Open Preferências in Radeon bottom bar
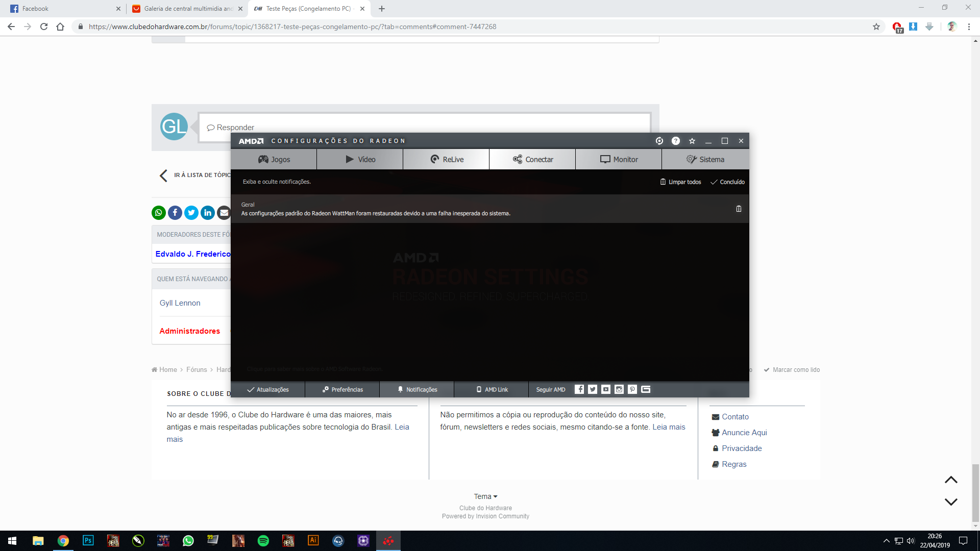This screenshot has height=551, width=980. click(342, 389)
